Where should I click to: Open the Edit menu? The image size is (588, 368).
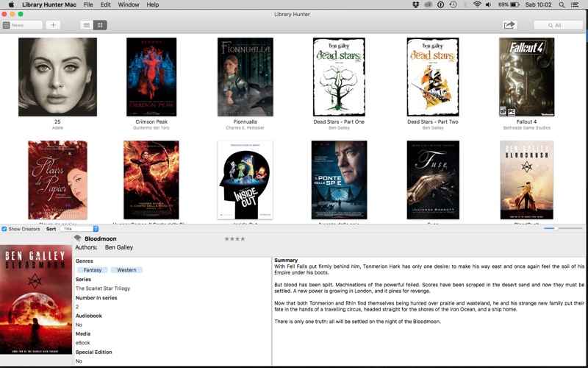pos(105,4)
